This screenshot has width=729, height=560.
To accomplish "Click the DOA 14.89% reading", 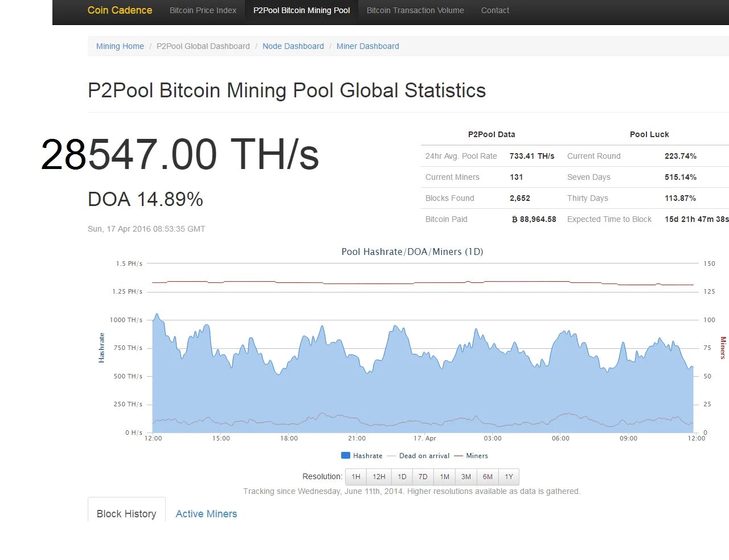I will click(145, 199).
